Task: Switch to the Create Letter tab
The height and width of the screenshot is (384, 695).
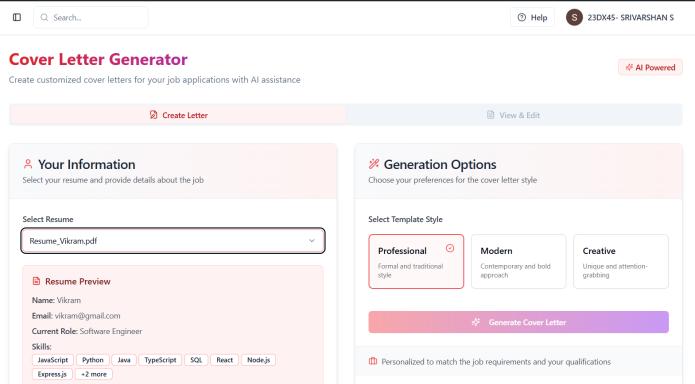Action: (178, 115)
